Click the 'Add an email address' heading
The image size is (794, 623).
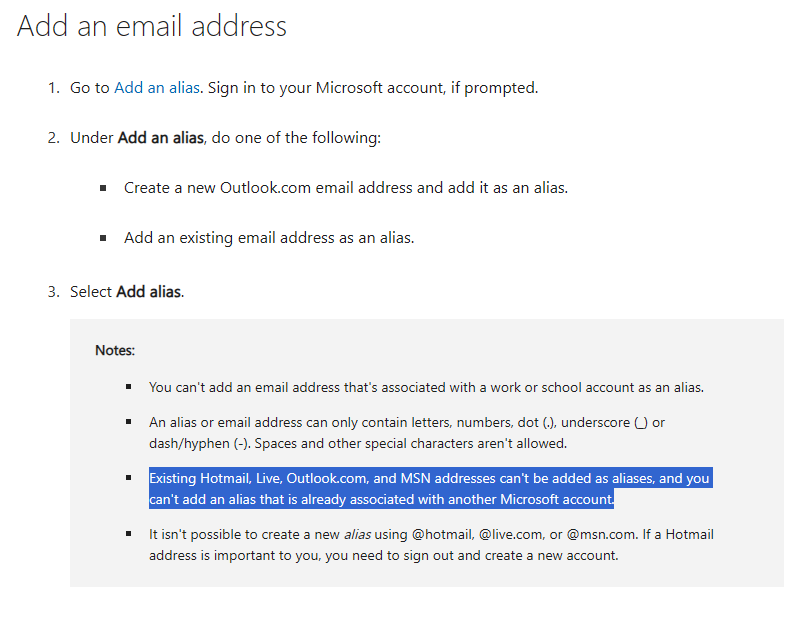coord(152,26)
